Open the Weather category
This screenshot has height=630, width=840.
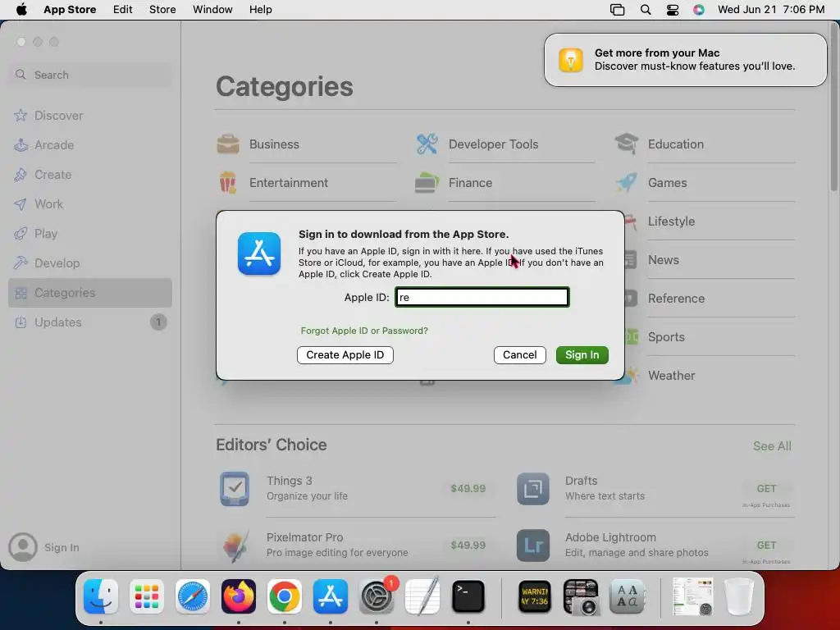[671, 376]
